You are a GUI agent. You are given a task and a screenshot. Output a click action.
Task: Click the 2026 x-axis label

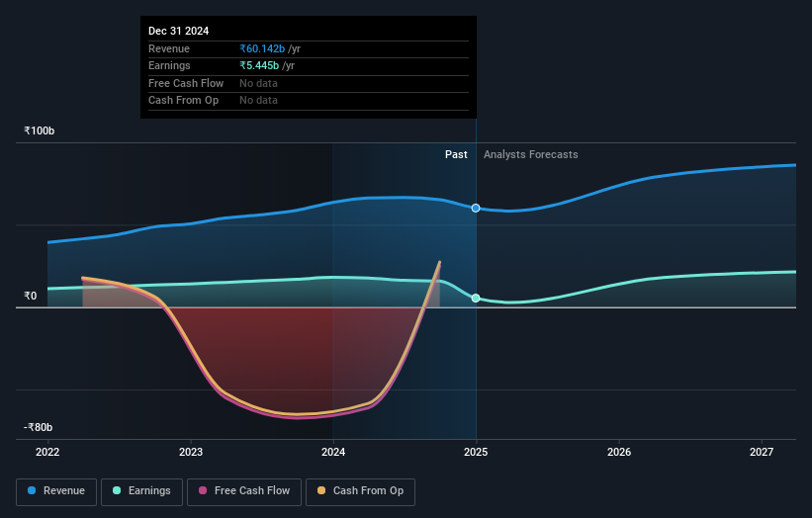coord(619,453)
